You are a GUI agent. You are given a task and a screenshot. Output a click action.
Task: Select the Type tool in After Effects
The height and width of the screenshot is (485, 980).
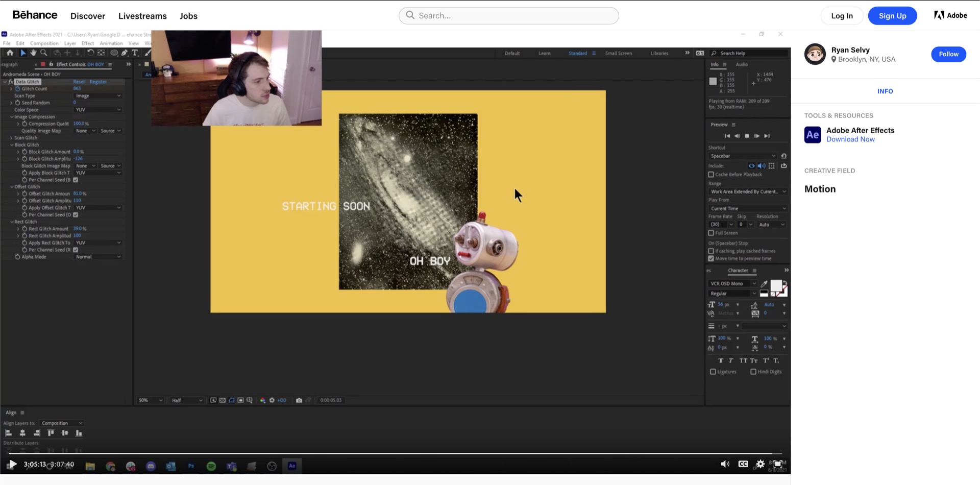[135, 53]
